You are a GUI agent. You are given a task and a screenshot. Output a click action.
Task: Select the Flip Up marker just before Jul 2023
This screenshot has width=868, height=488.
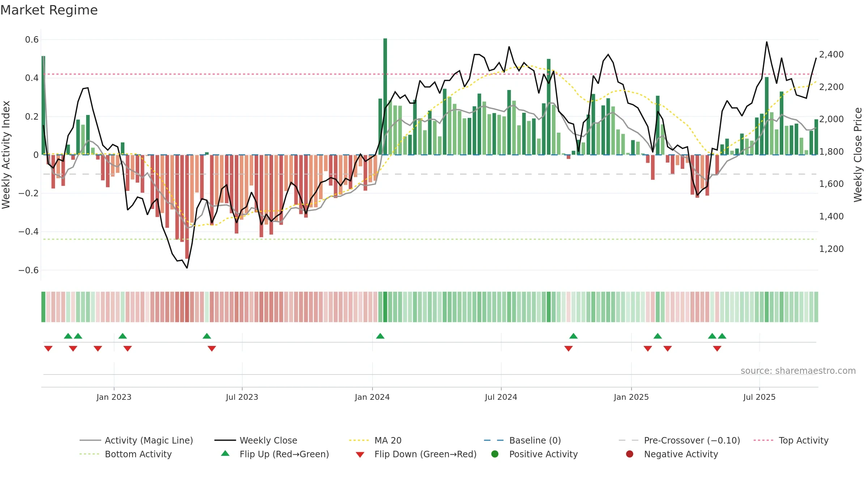click(207, 336)
